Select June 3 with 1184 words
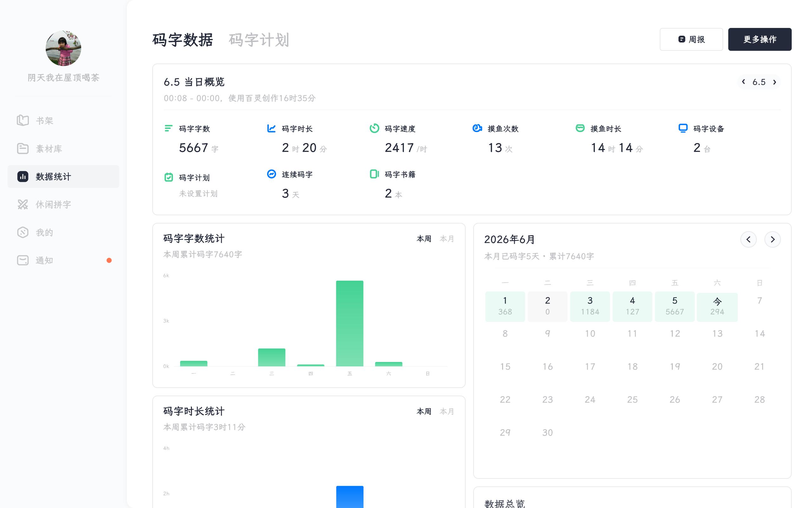The image size is (812, 508). [590, 306]
